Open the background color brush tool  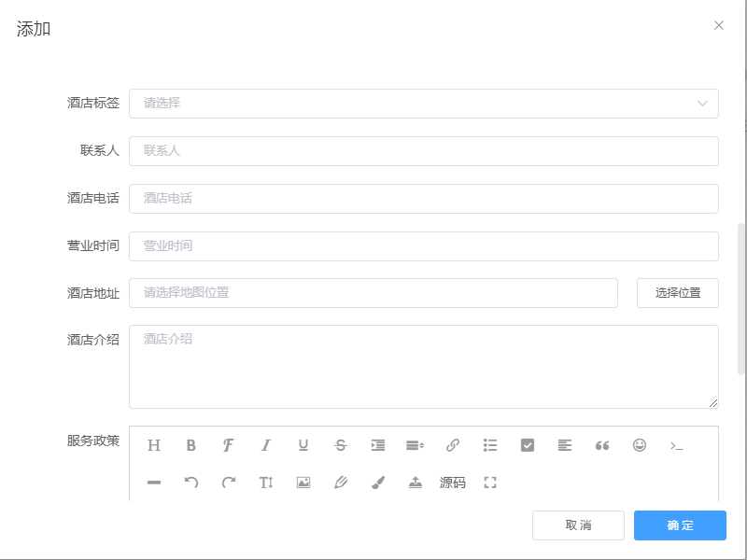tap(378, 483)
